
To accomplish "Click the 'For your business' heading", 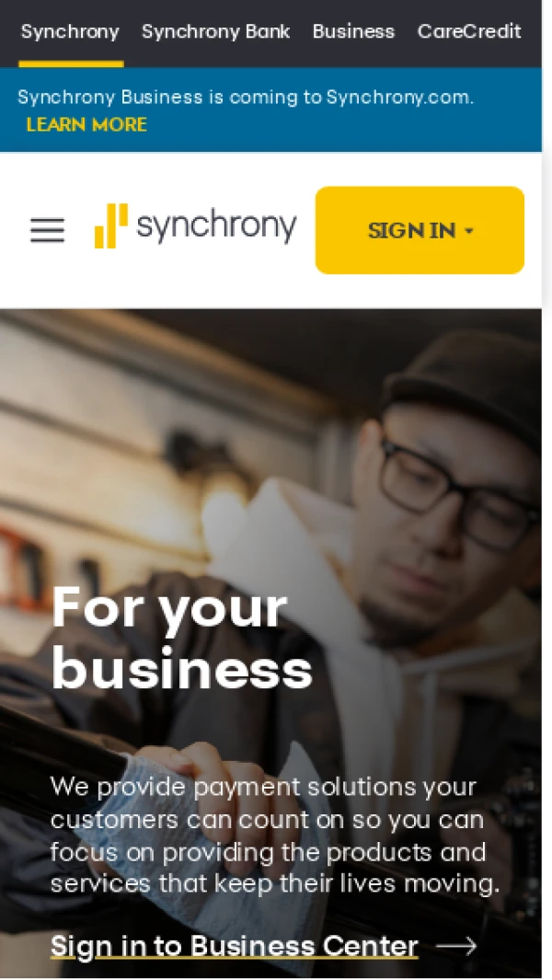I will coord(182,638).
